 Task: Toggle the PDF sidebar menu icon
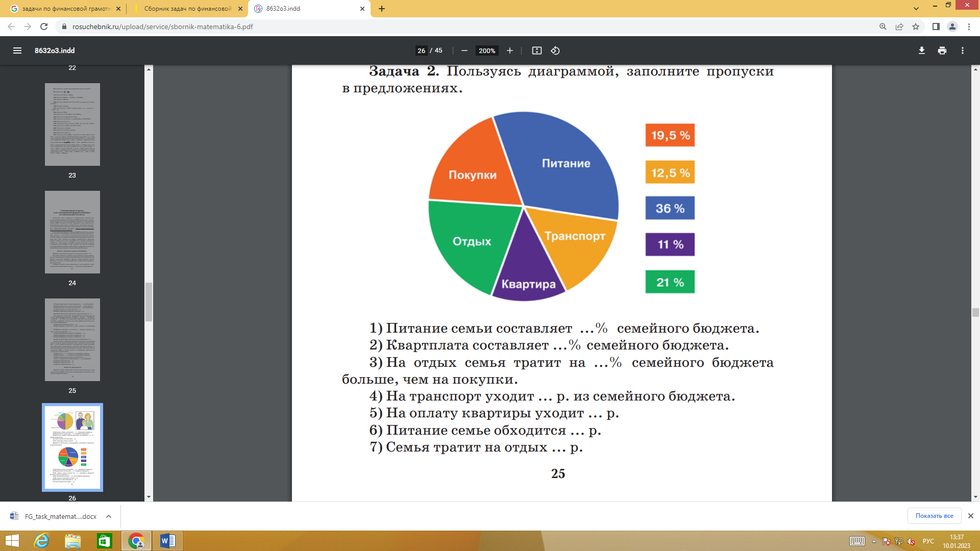pos(17,51)
